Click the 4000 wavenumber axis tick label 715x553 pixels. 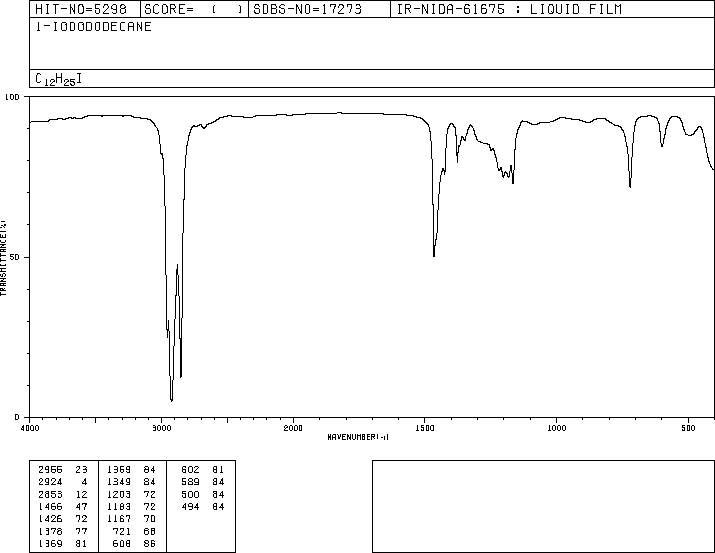click(x=30, y=428)
